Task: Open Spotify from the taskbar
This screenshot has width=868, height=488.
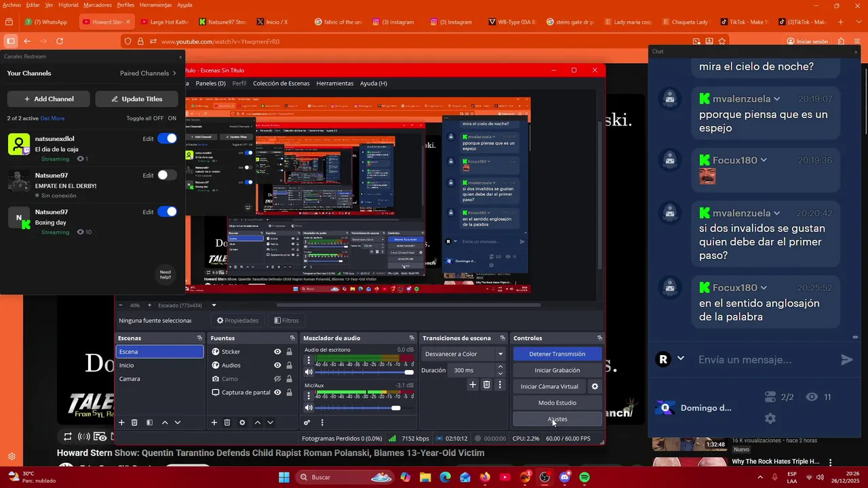Action: pos(585,477)
